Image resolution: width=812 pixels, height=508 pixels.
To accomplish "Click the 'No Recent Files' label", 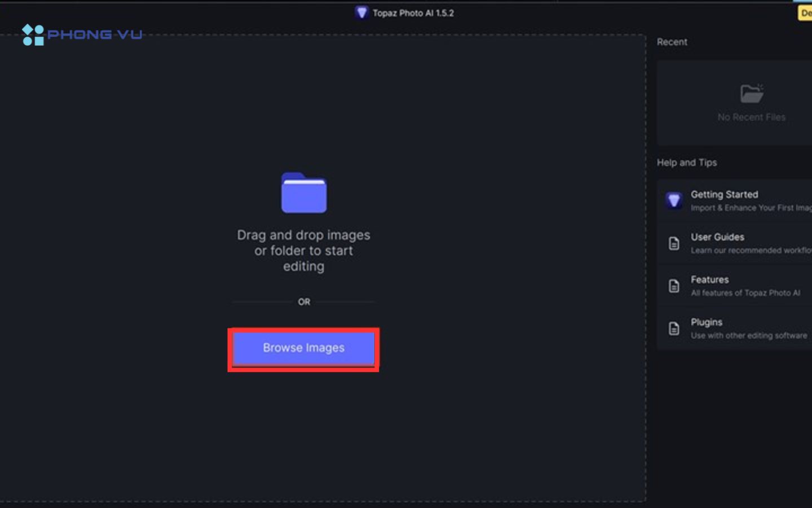I will 751,117.
